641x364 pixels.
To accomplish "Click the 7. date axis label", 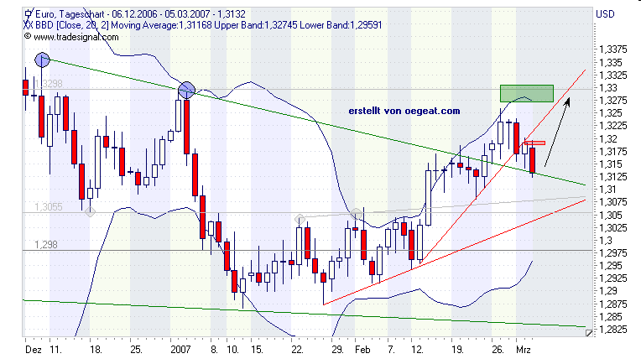I will click(x=391, y=350).
